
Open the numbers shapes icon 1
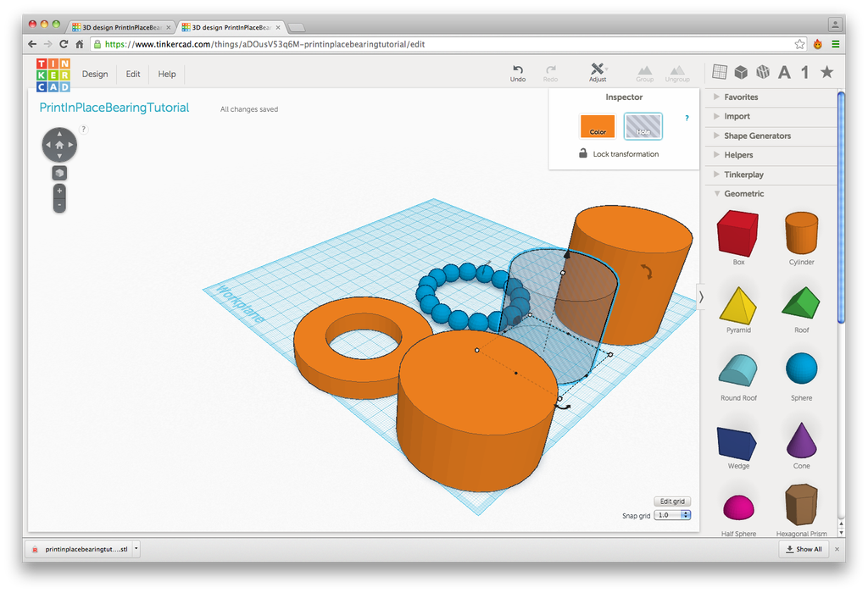(805, 73)
